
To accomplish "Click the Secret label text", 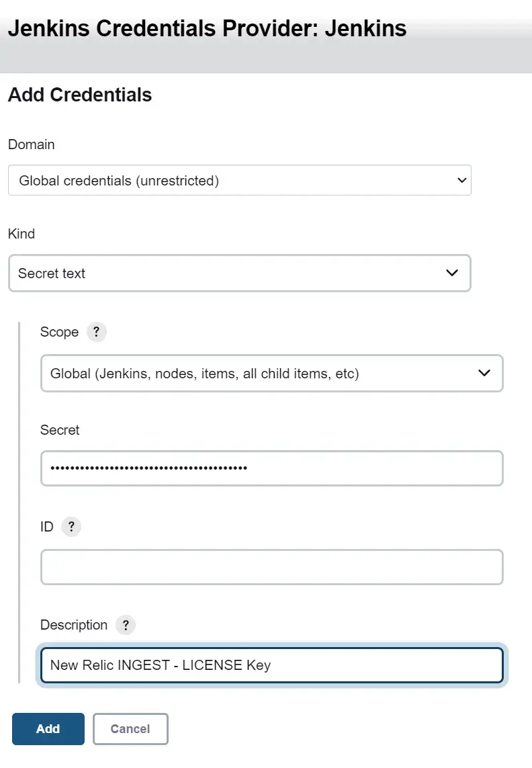I will tap(60, 430).
